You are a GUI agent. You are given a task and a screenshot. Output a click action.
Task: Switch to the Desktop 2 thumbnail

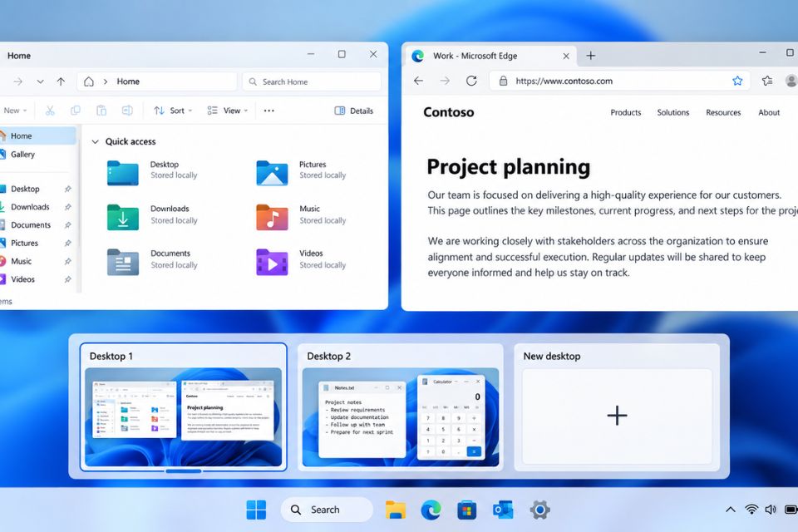click(401, 407)
